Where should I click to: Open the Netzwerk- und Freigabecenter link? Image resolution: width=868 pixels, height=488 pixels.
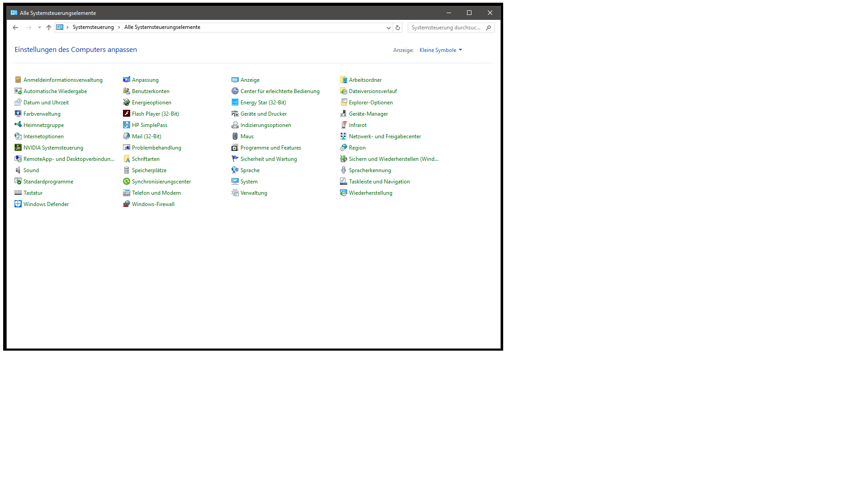point(384,136)
